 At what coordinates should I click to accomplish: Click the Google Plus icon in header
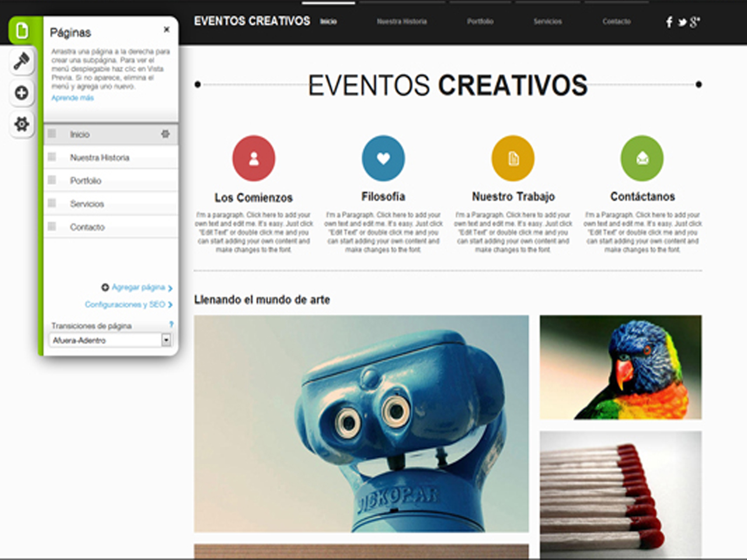[694, 22]
